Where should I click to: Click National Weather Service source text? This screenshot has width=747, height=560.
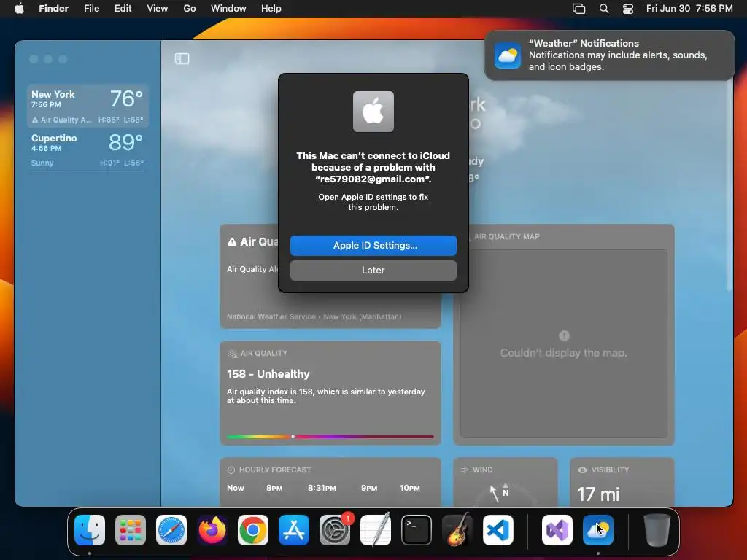pos(314,316)
